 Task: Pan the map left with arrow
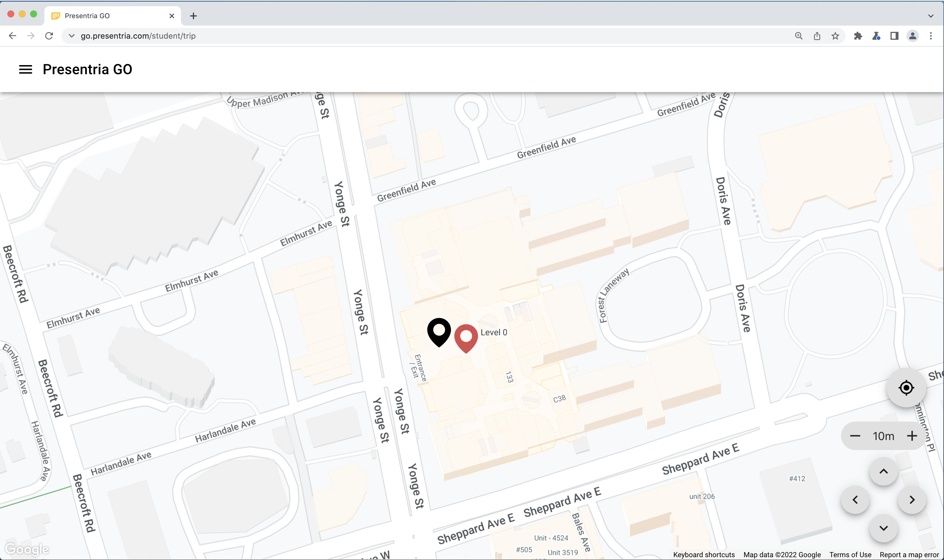(855, 500)
